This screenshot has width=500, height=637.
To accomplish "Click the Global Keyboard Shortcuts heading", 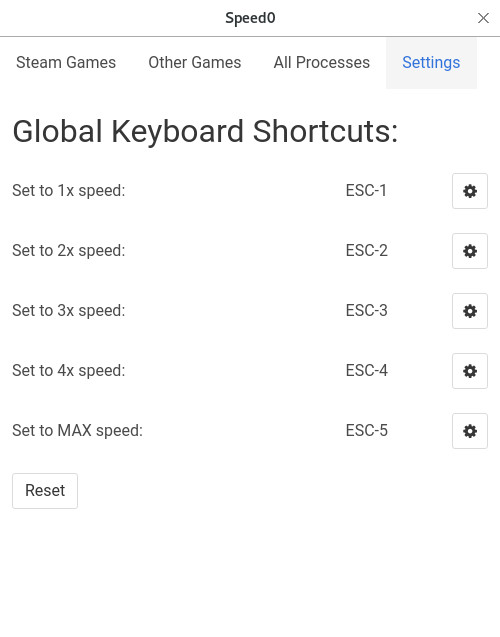I will click(x=205, y=132).
